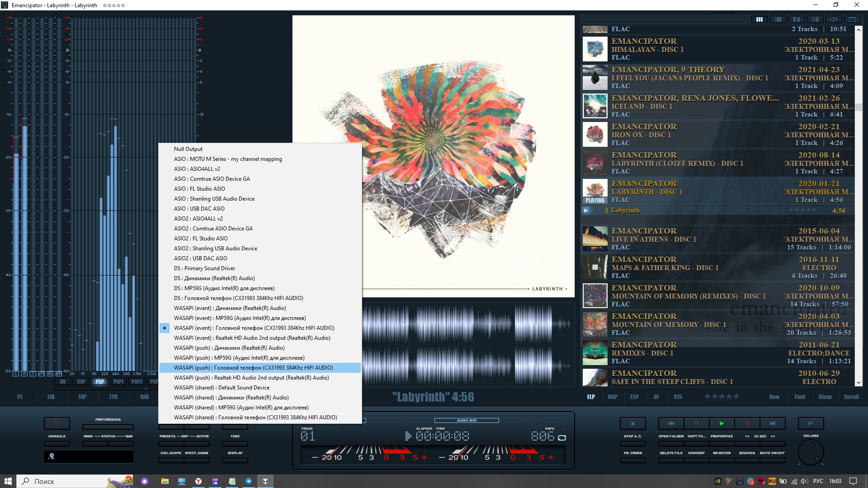Click the single-pane rectangle layout icon
Screen dimensions: 868x488
pos(852,19)
